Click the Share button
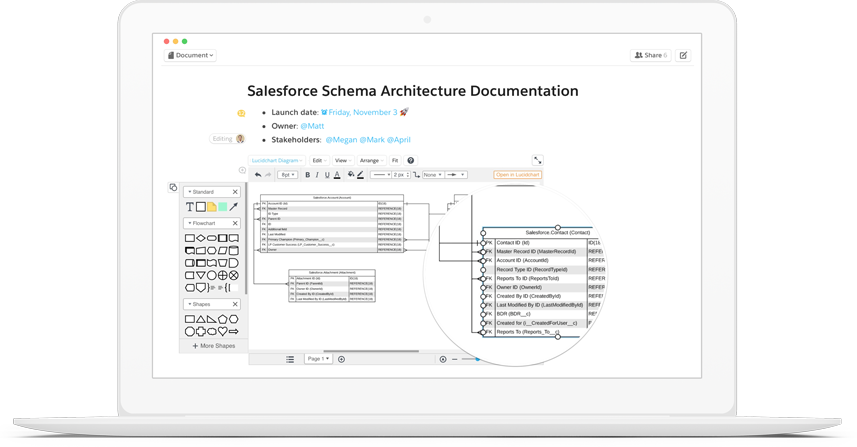 [x=650, y=56]
